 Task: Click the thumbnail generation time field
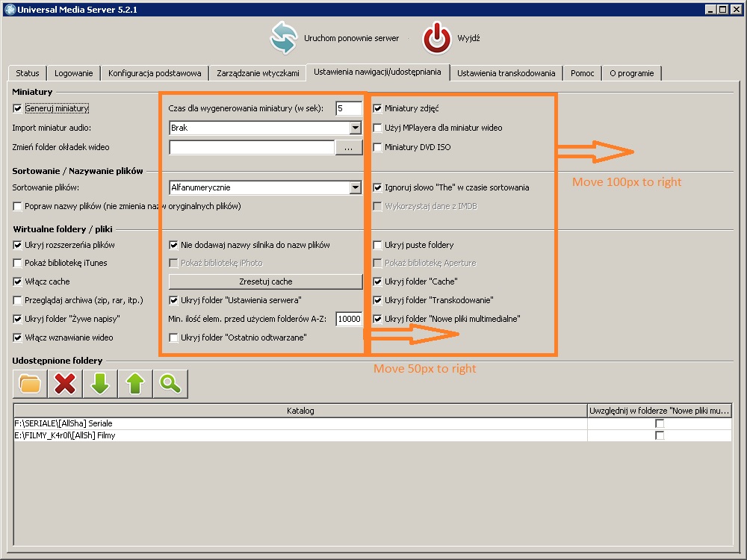349,108
